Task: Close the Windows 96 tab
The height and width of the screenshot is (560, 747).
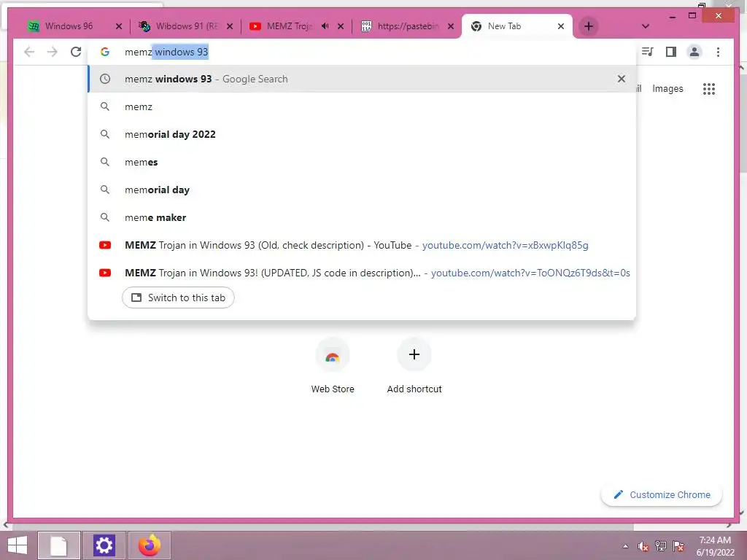Action: pos(119,27)
